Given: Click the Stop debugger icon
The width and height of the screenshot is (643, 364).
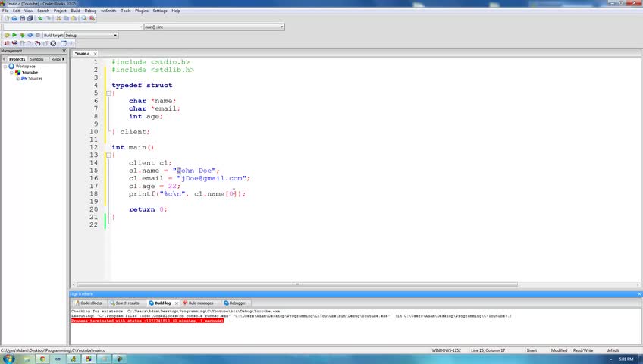Looking at the screenshot, I should pyautogui.click(x=53, y=43).
